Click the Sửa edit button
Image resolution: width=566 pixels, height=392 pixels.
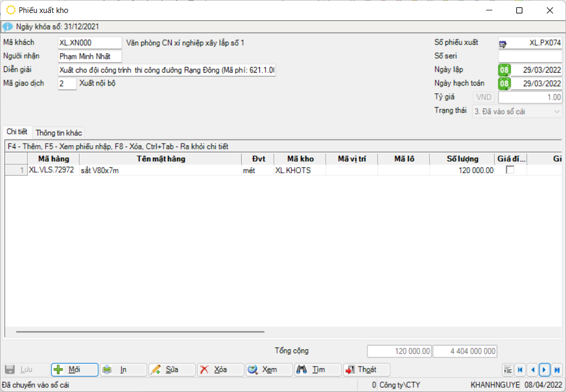(172, 370)
